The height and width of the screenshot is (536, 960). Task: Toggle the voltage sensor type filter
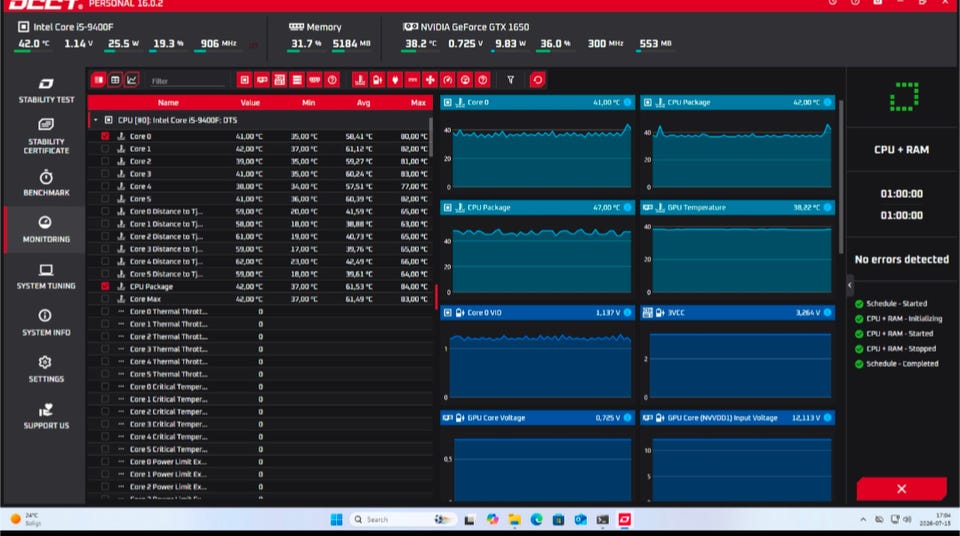pos(377,80)
